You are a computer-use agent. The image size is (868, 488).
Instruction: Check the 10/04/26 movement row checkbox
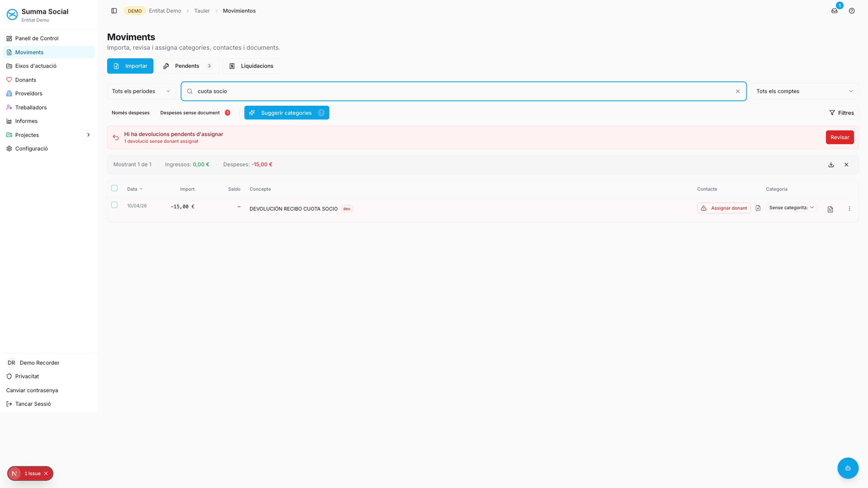114,205
